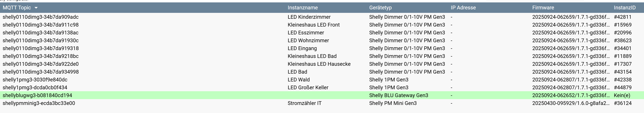Select the LED Kinderzimmer row
The width and height of the screenshot is (644, 113).
(x=309, y=17)
